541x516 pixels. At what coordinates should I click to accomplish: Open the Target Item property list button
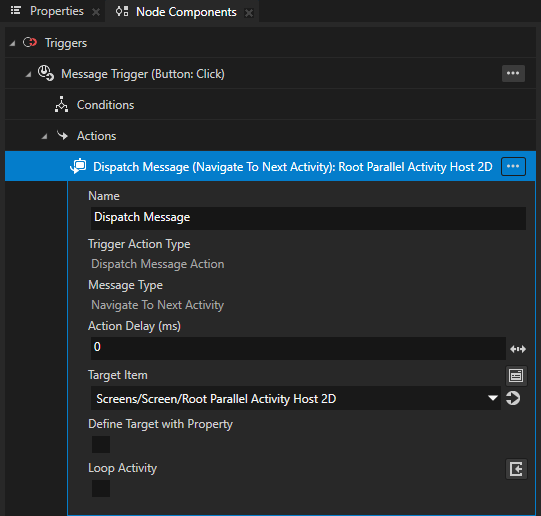click(516, 375)
